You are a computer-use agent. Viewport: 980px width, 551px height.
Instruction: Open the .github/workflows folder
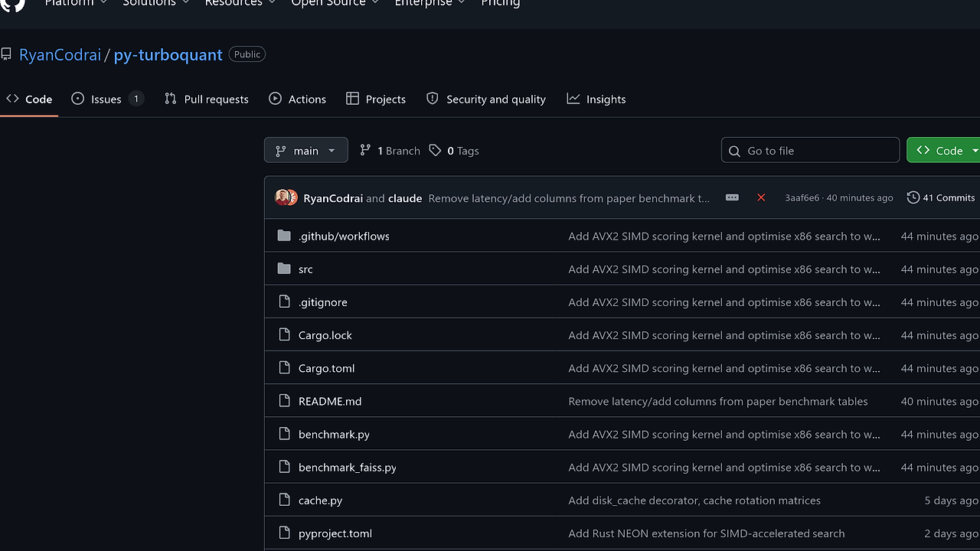pyautogui.click(x=344, y=236)
